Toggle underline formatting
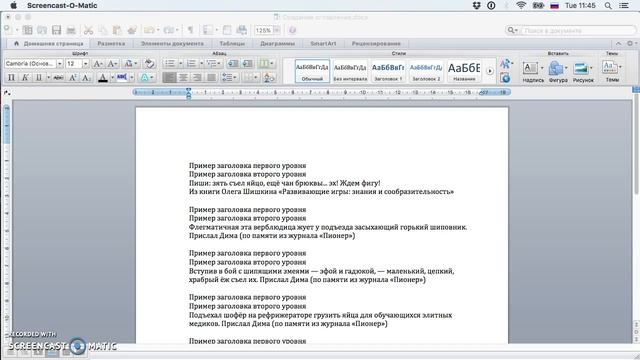This screenshot has width=640, height=360. click(x=39, y=77)
